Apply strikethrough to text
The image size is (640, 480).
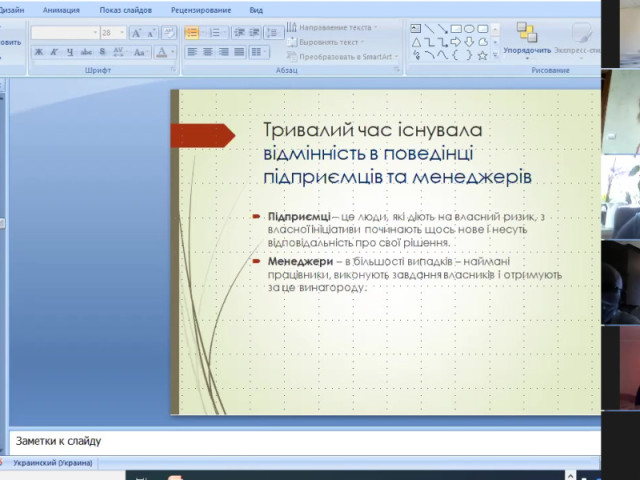pyautogui.click(x=86, y=52)
